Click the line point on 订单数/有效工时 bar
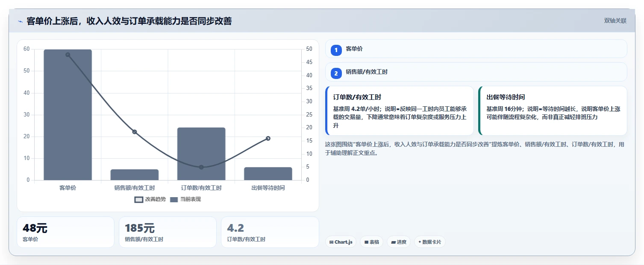Screen dimensions: 644x265 click(201, 167)
